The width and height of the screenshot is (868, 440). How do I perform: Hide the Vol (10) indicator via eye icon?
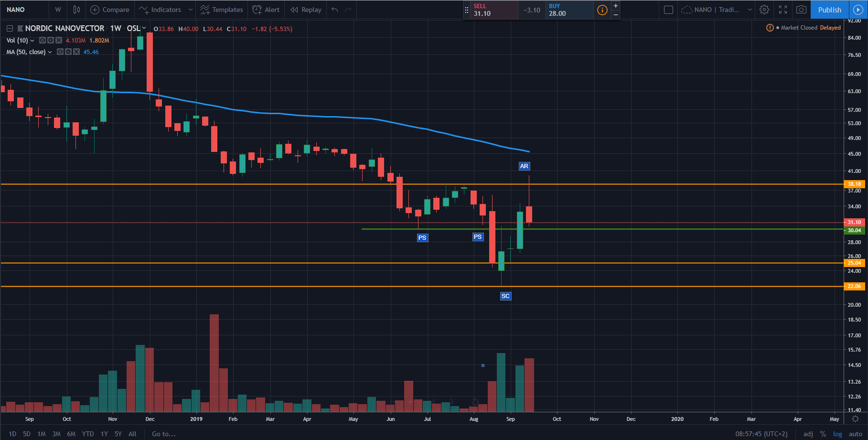(x=43, y=40)
